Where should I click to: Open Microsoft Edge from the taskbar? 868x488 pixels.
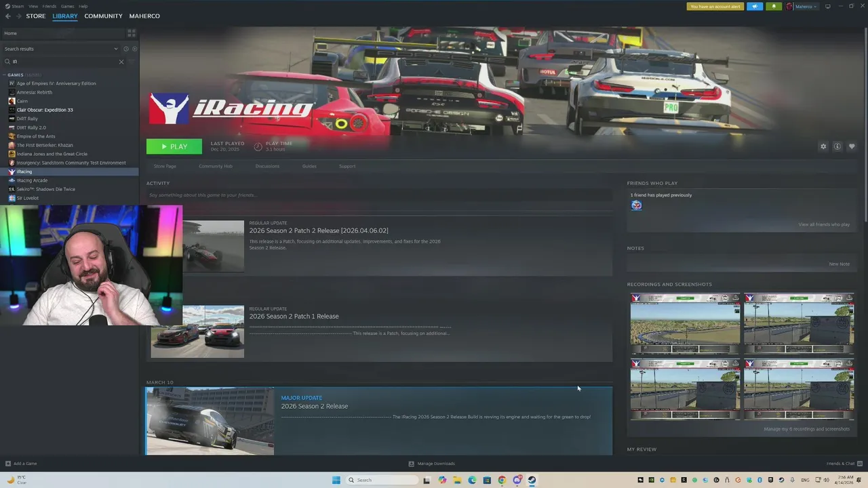pyautogui.click(x=472, y=480)
